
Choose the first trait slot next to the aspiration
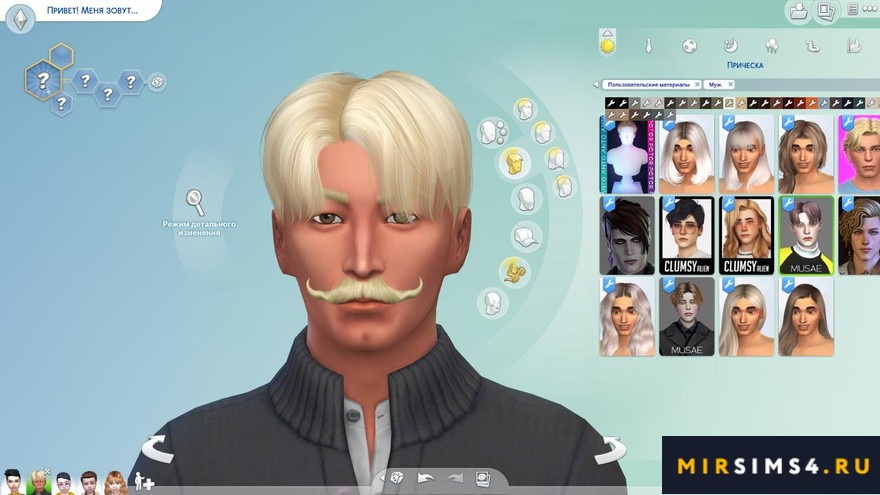(x=85, y=81)
